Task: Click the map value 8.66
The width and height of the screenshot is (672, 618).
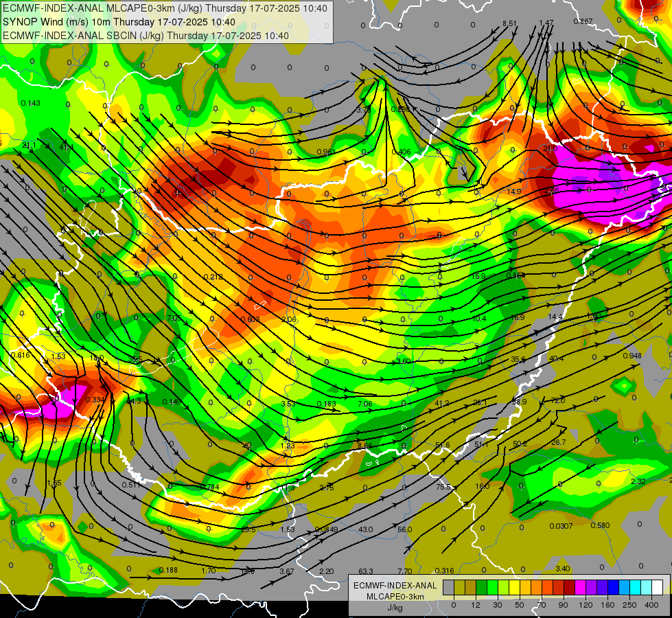Action: 364,446
